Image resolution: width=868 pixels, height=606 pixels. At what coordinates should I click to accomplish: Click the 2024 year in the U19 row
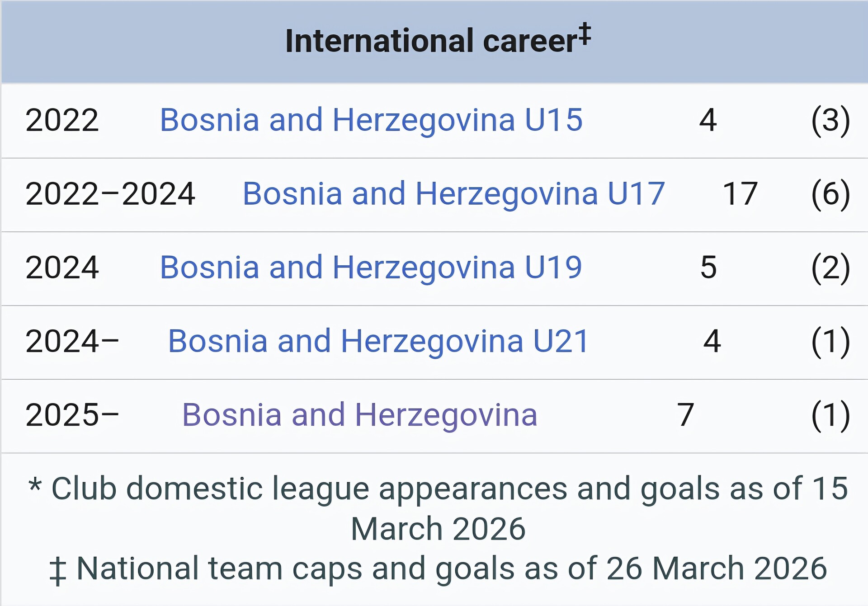pyautogui.click(x=62, y=268)
